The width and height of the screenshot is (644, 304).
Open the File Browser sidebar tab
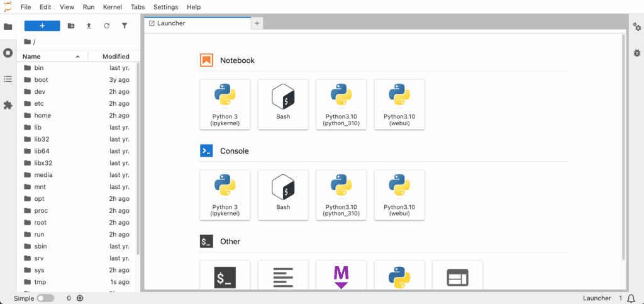[8, 26]
